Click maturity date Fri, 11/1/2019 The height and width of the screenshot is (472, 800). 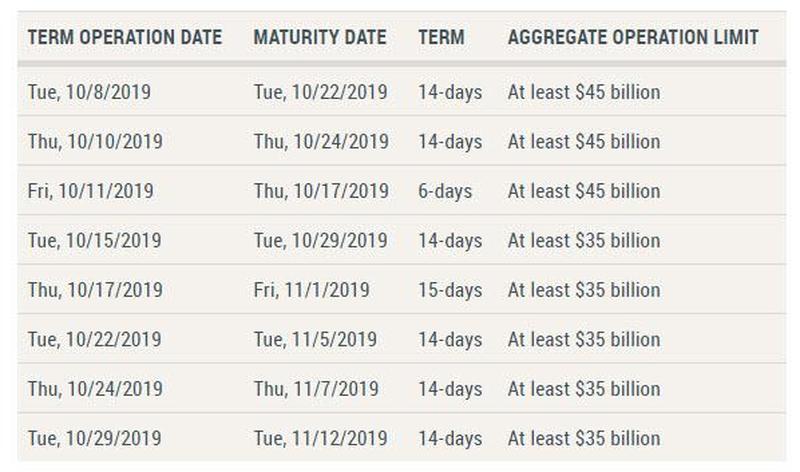(311, 290)
